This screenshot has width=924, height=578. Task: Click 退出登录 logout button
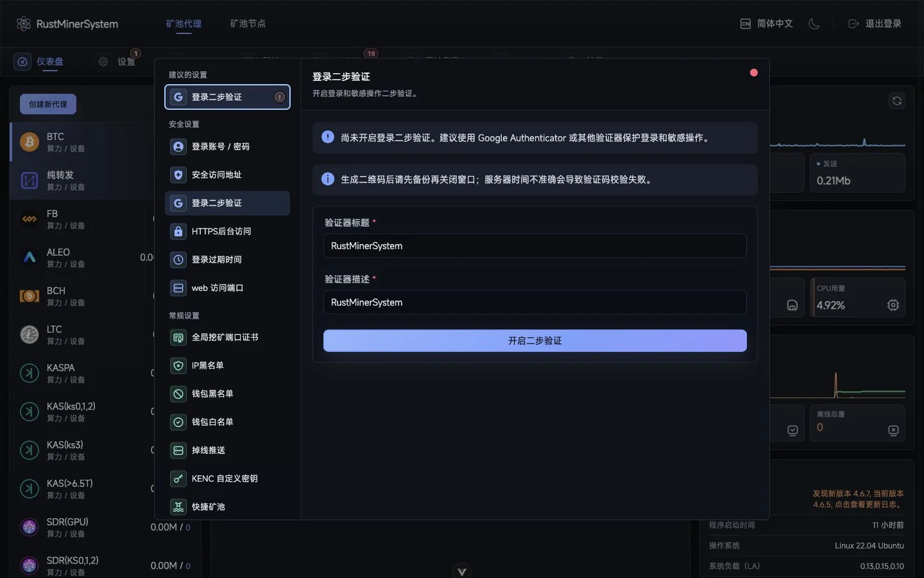click(875, 24)
